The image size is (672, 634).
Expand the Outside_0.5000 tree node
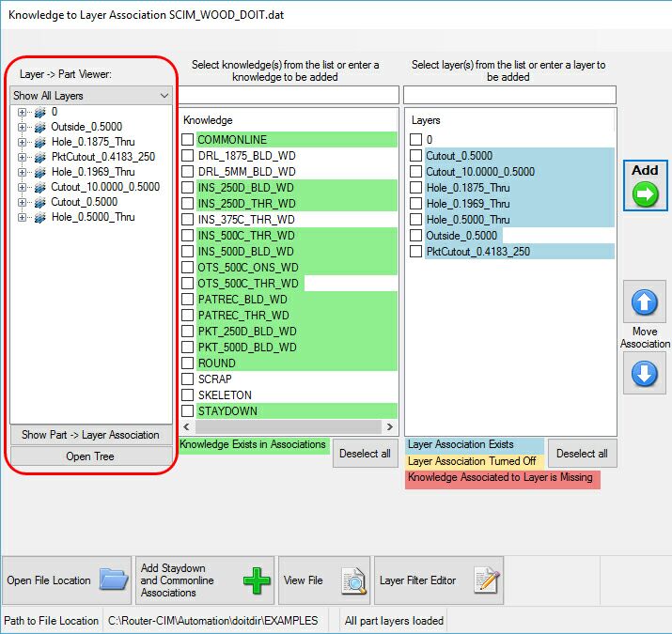22,127
